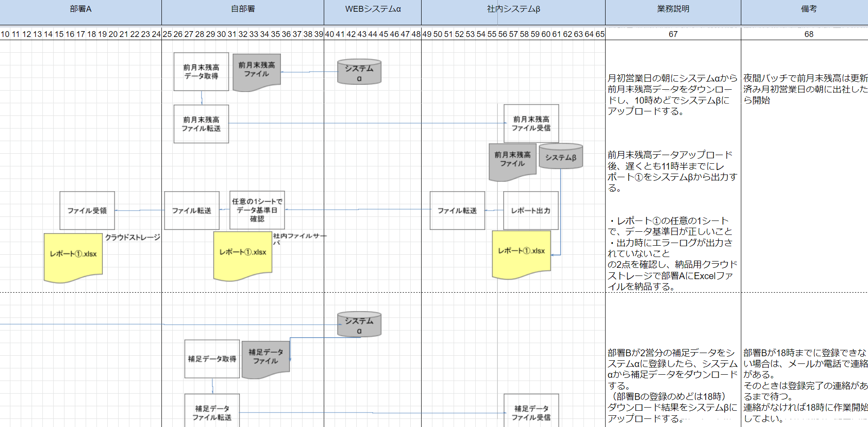Select the WEBシステムα lane header
868x427 pixels.
372,9
